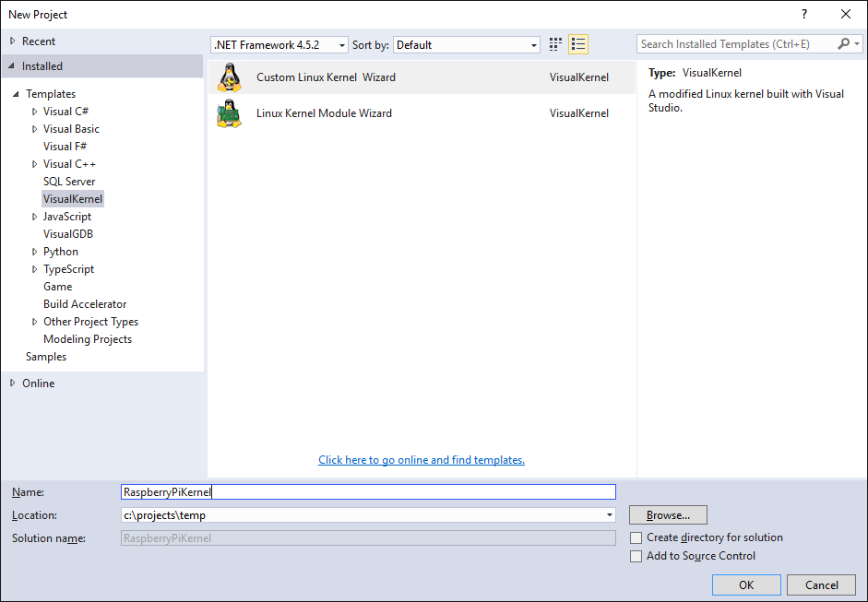Open the Help question mark button
868x602 pixels.
[804, 15]
